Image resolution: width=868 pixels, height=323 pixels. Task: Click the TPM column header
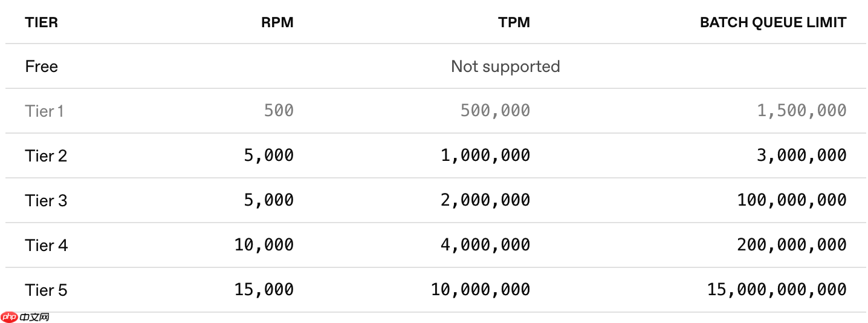click(x=514, y=23)
